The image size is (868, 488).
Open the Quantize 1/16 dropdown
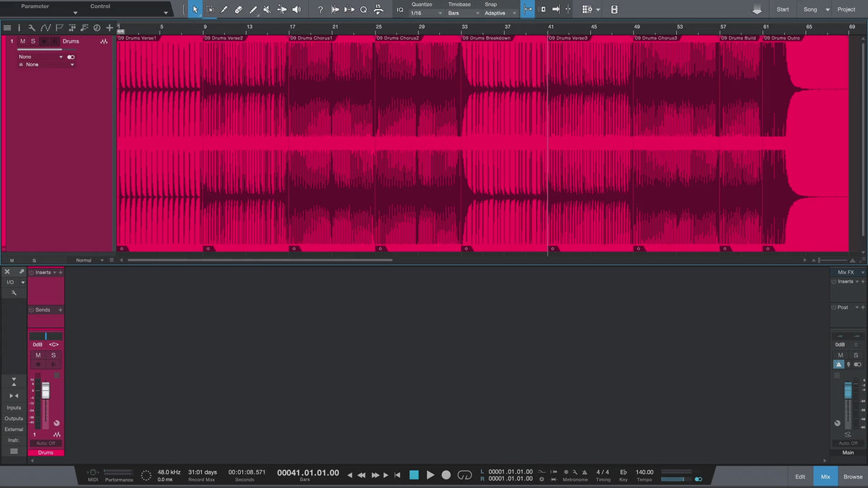426,13
